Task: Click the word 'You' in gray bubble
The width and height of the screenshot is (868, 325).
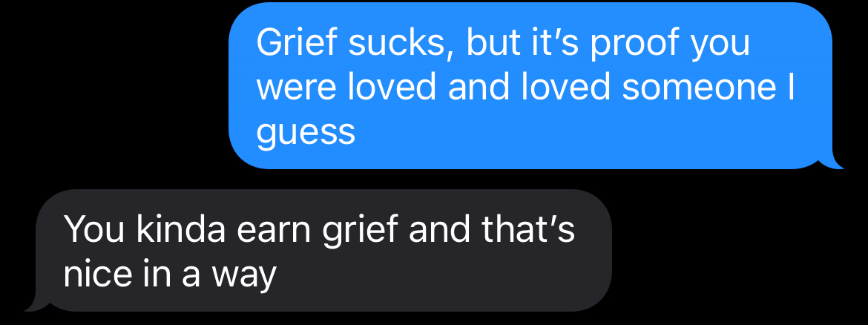Action: pyautogui.click(x=95, y=229)
